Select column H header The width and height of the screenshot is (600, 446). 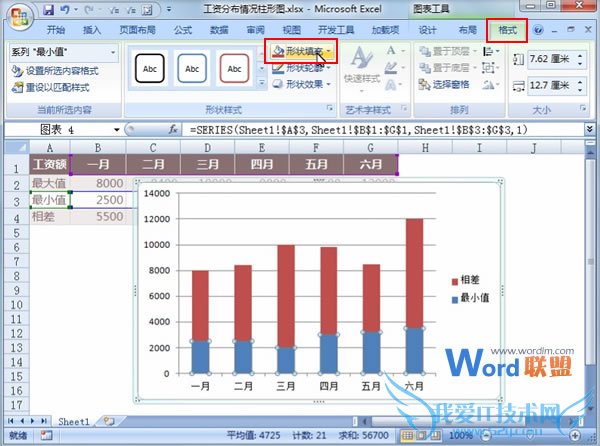point(425,147)
